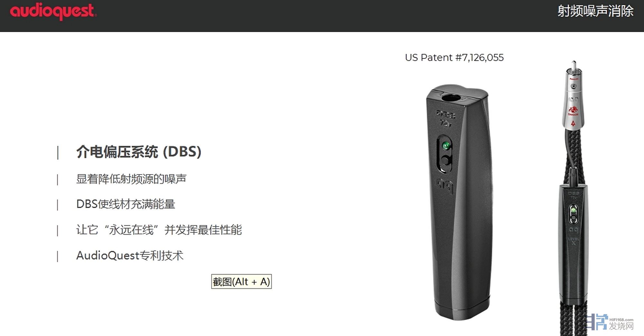Click the 射频噪声消除 header title
Screen dimensions: 644x336
[x=595, y=12]
